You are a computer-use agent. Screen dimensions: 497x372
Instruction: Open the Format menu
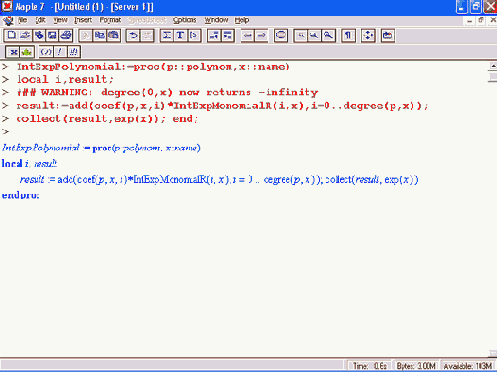110,20
